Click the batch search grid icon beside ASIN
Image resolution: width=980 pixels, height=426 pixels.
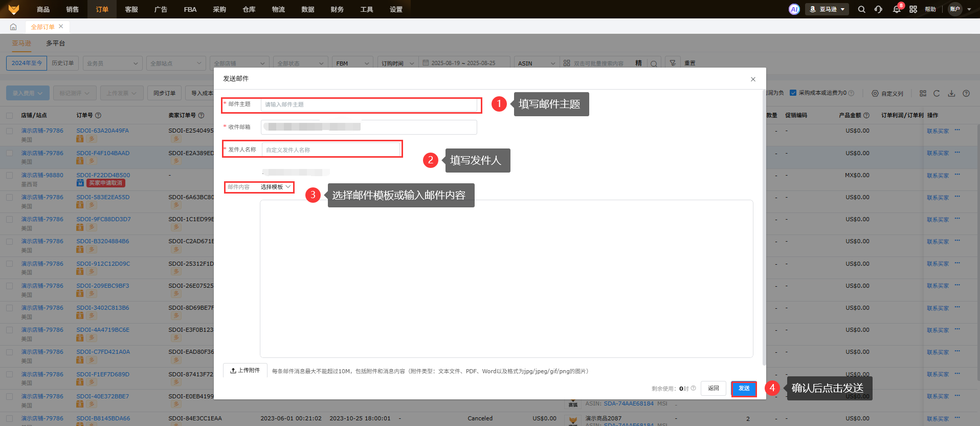[x=567, y=63]
